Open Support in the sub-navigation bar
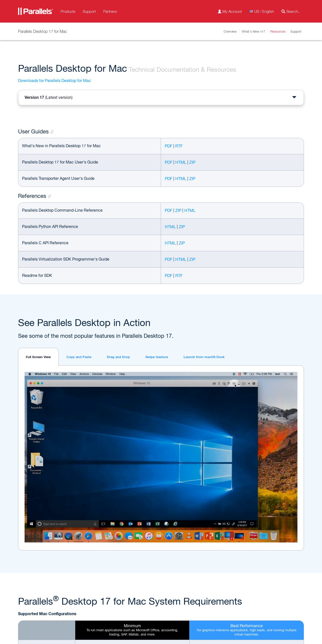The image size is (322, 644). (x=296, y=32)
